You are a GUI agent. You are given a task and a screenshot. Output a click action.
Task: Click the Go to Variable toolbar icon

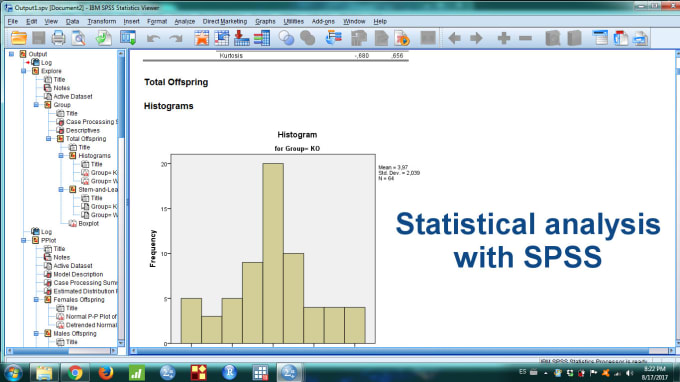[242, 38]
